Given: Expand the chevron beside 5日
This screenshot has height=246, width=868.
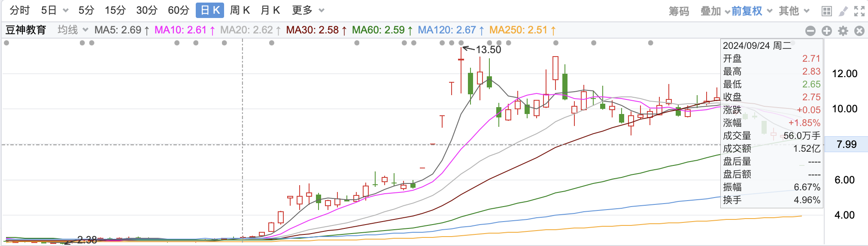Looking at the screenshot, I should (66, 11).
